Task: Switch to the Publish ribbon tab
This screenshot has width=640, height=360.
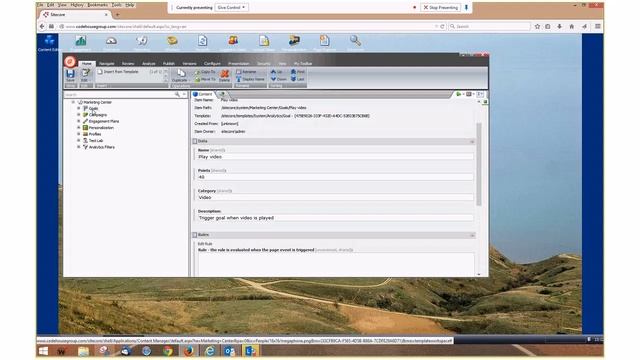Action: [169, 64]
